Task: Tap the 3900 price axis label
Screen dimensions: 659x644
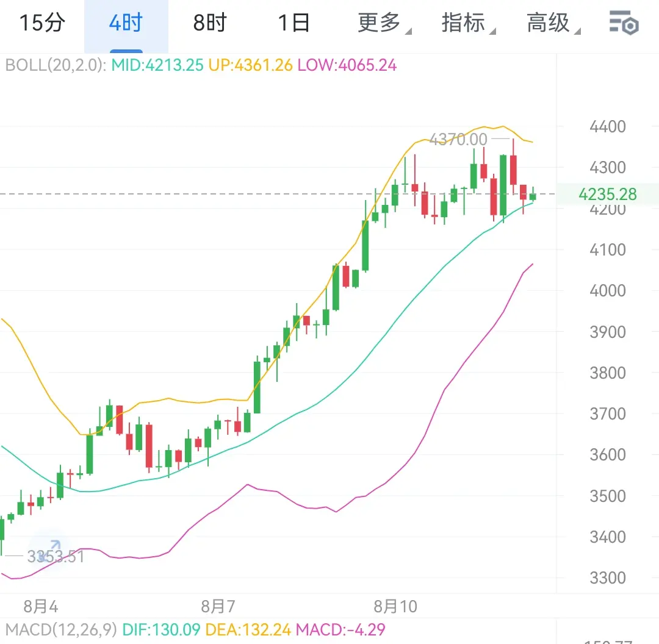Action: click(x=608, y=332)
